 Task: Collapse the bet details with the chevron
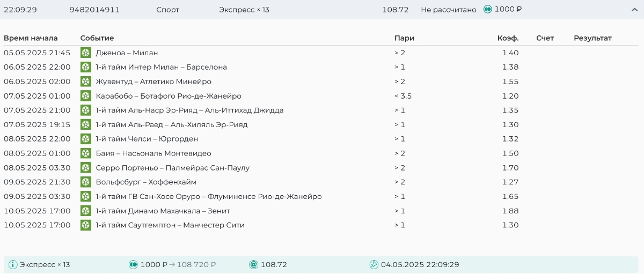(634, 10)
